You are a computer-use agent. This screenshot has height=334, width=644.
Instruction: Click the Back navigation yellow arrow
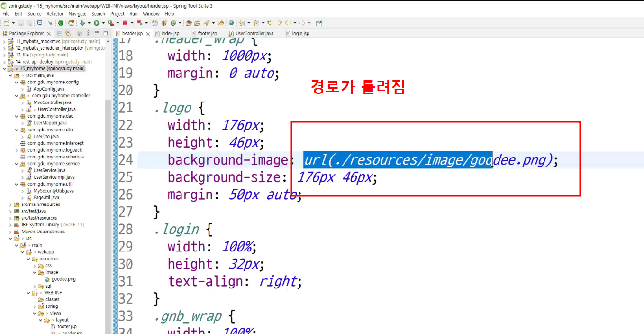coord(288,23)
